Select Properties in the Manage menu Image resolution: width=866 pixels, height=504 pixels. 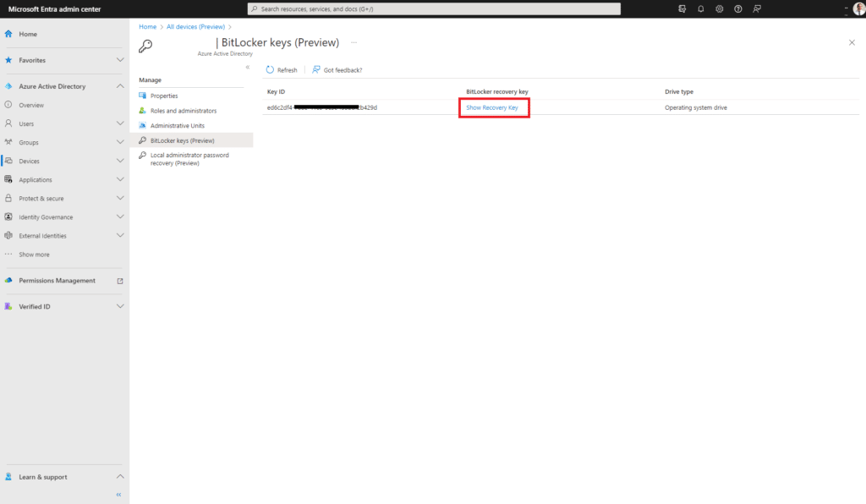(164, 96)
